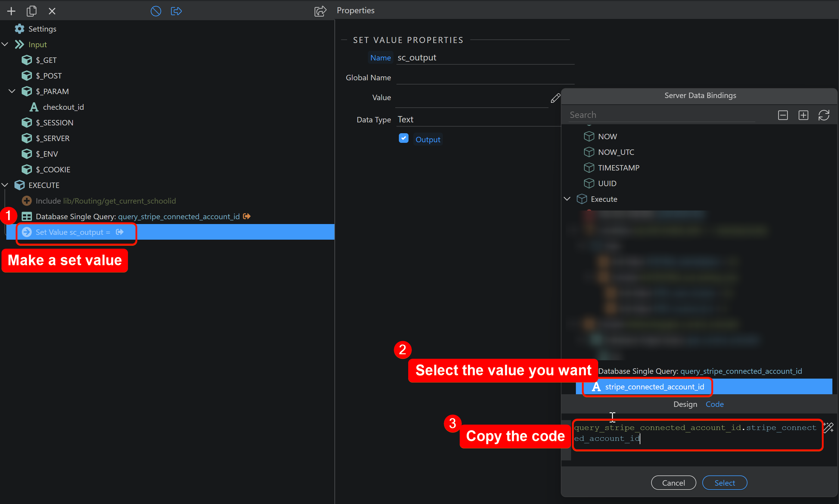This screenshot has height=504, width=839.
Task: Click the plus add step icon
Action: [11, 11]
